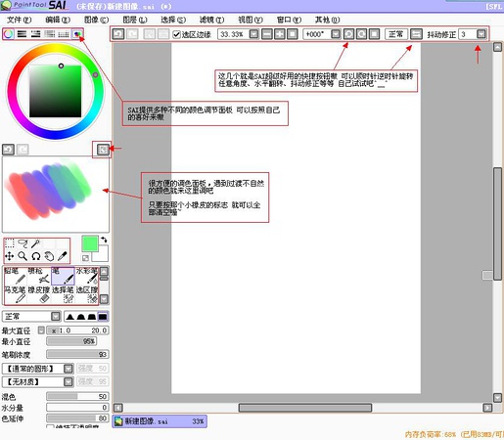This screenshot has height=440, width=504.
Task: Flip the canvas view horizontally
Action: [416, 34]
